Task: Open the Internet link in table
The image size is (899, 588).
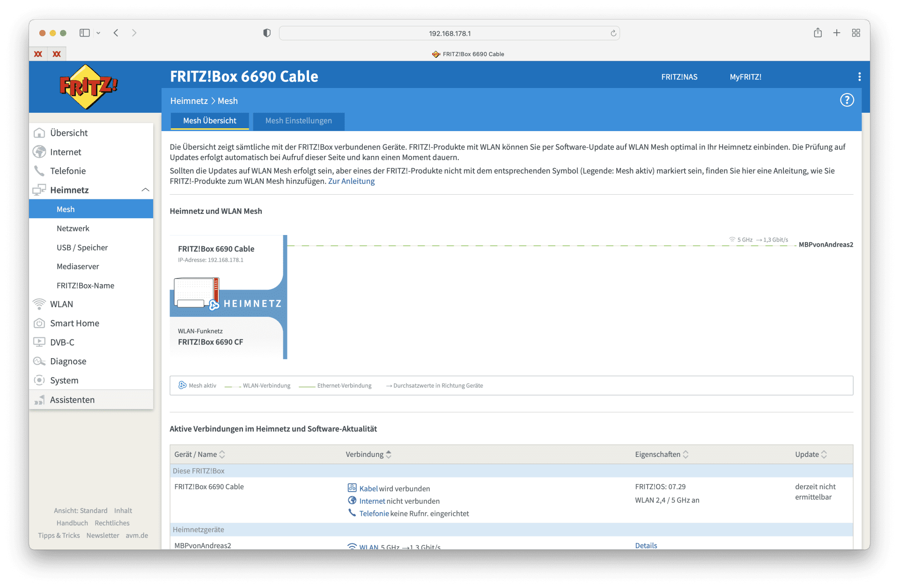Action: 372,501
